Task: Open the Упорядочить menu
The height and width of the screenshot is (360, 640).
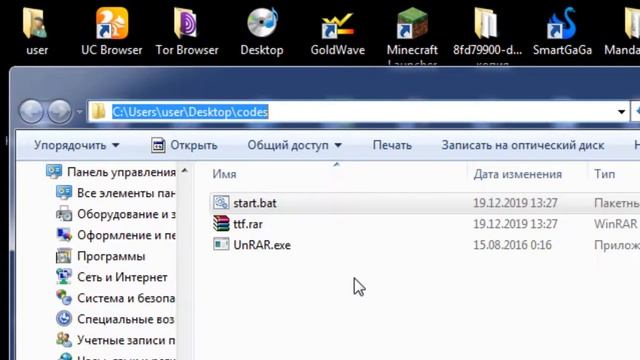Action: pyautogui.click(x=77, y=145)
